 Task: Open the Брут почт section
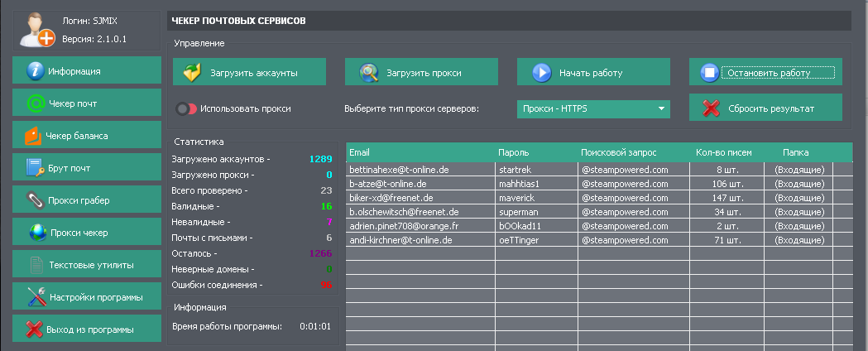pos(86,168)
